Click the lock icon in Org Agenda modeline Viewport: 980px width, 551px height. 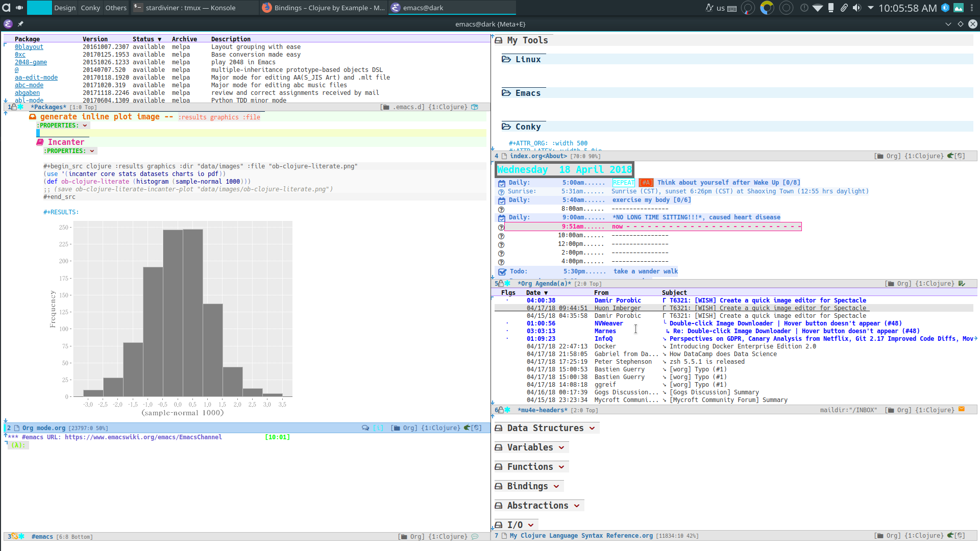coord(501,283)
